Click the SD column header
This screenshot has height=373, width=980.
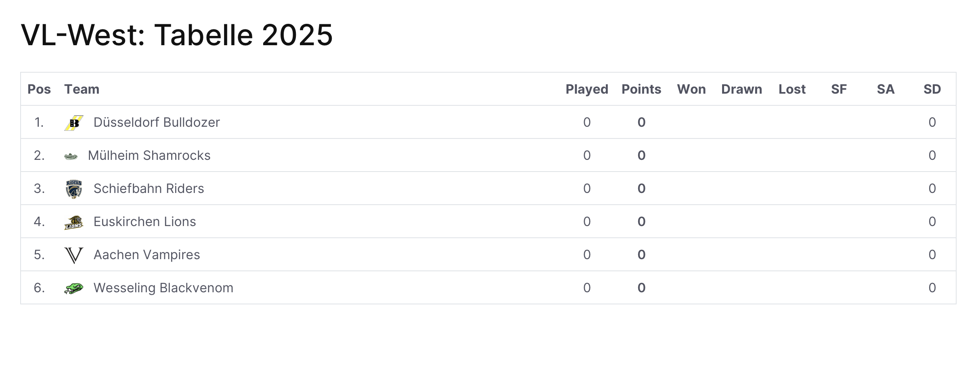pos(932,89)
